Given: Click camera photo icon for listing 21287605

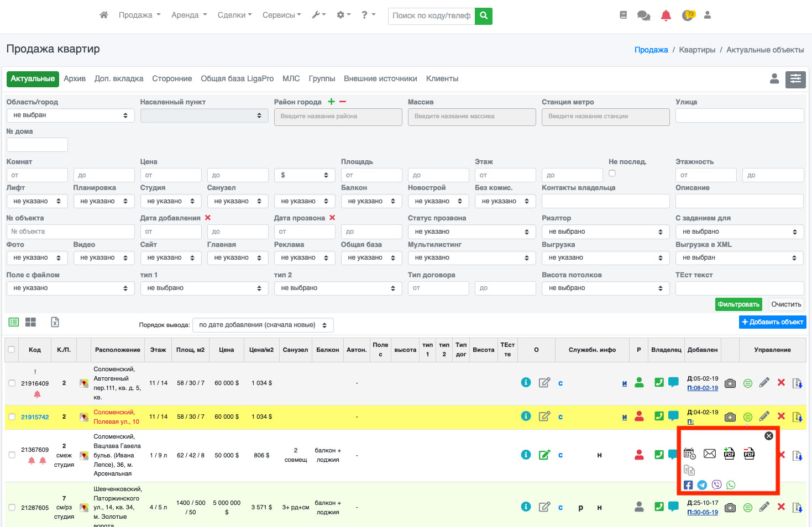Looking at the screenshot, I should (730, 507).
